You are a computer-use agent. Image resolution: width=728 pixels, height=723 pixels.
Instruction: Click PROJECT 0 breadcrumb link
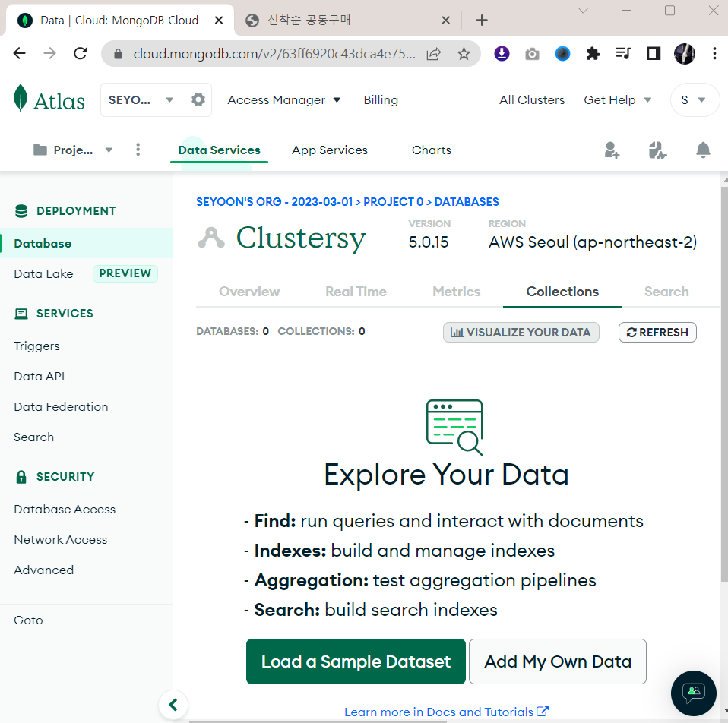pyautogui.click(x=393, y=202)
